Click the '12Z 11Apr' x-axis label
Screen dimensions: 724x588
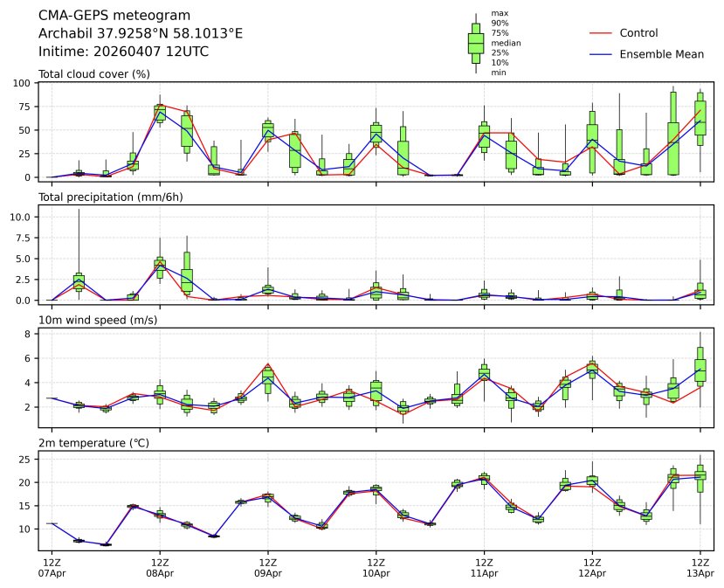point(484,568)
